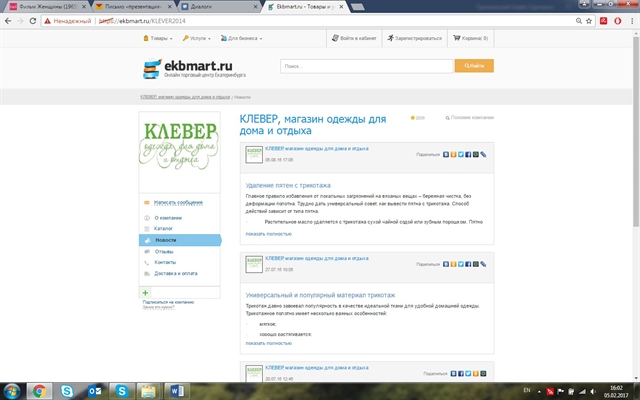Click the Chrome three-dot menu icon
Image resolution: width=640 pixels, height=400 pixels.
630,20
